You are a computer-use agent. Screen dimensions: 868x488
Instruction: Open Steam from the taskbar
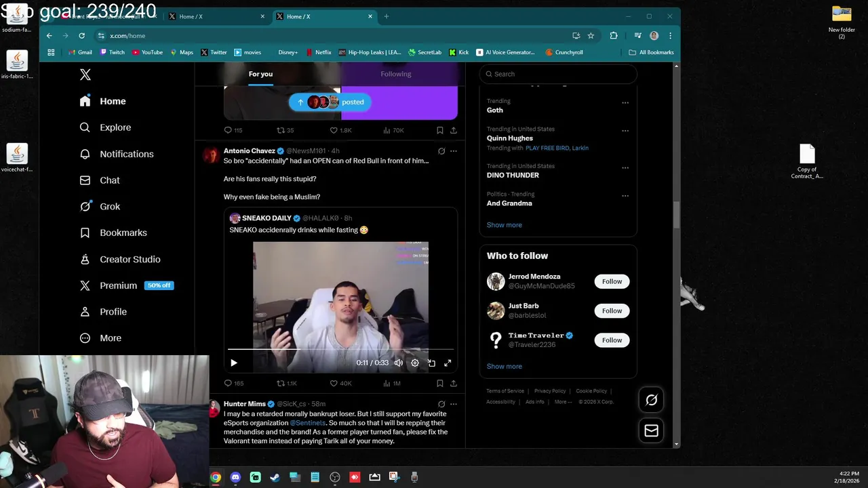275,477
